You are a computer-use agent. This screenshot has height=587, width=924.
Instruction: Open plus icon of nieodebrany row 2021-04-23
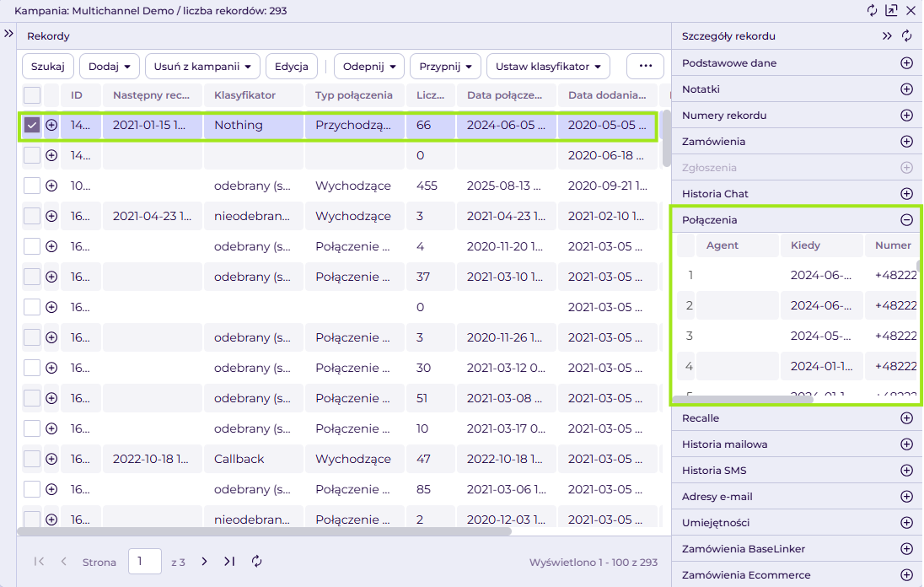click(52, 216)
